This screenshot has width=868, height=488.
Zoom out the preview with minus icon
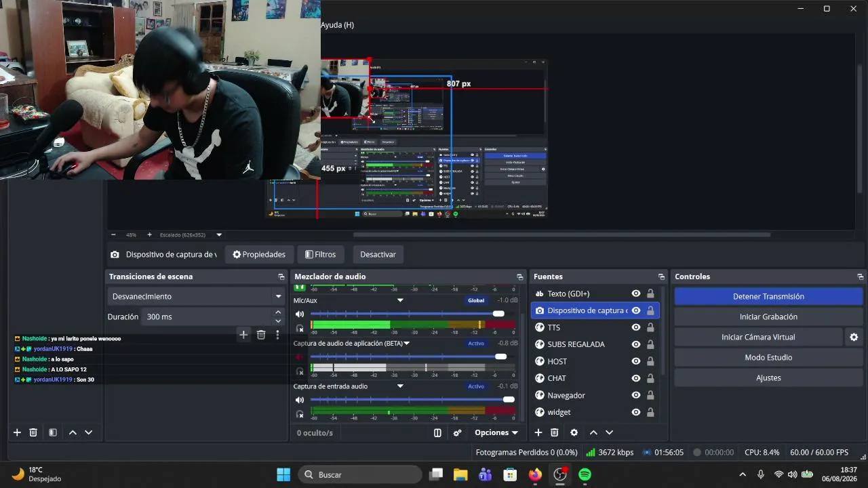click(113, 235)
